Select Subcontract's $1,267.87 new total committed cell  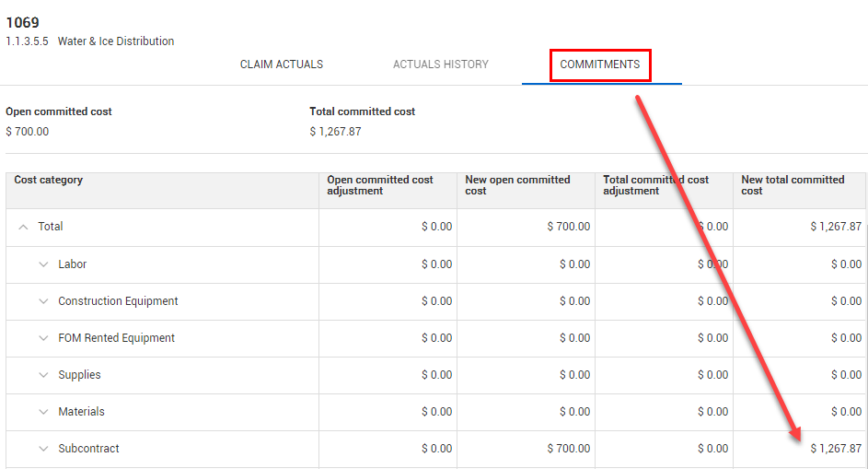[835, 449]
